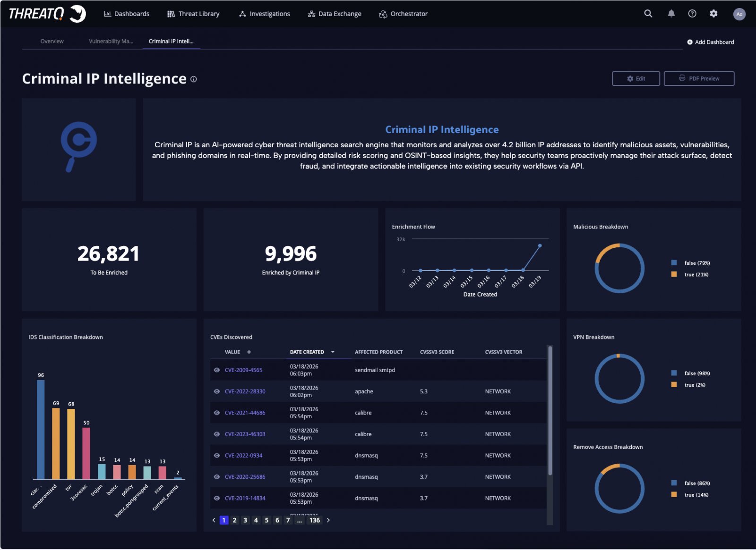756x550 pixels.
Task: Toggle the eye icon for CVE-2019-14834
Action: point(217,498)
